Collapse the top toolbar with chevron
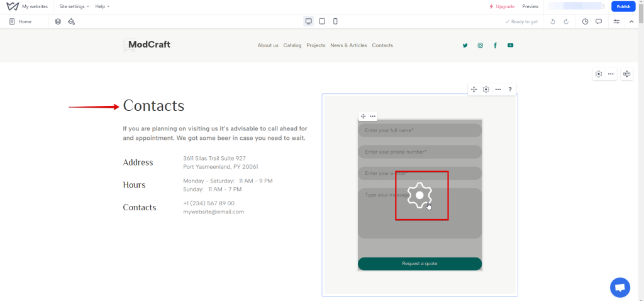 click(631, 21)
